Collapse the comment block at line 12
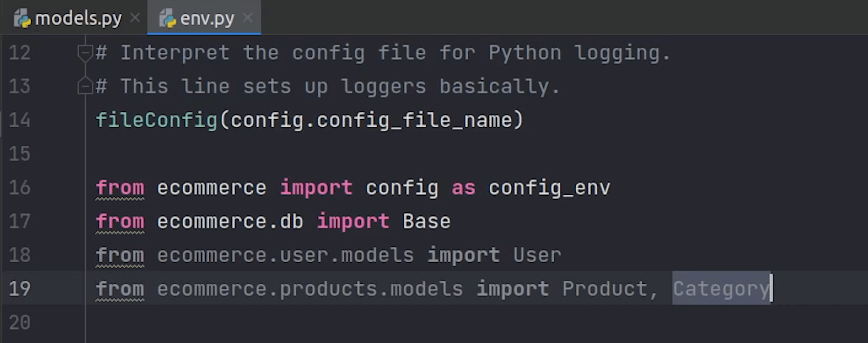The image size is (868, 343). (85, 52)
